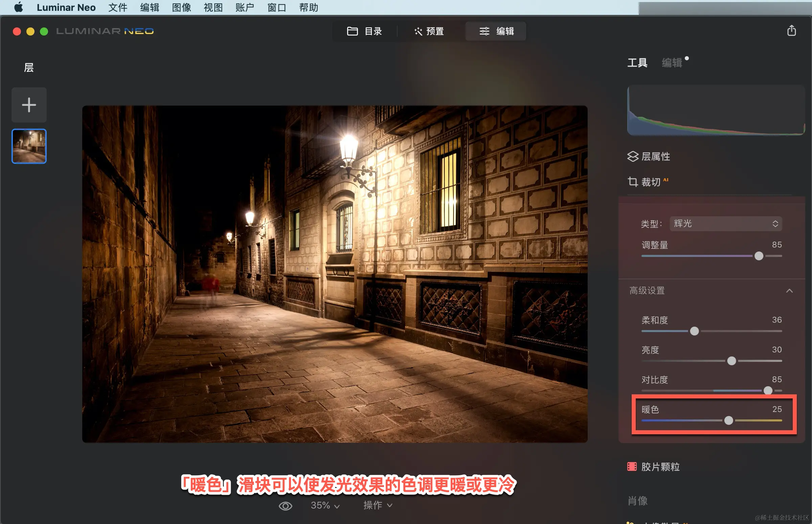The width and height of the screenshot is (812, 524).
Task: Switch to the Presets (预置) tab
Action: [x=429, y=31]
